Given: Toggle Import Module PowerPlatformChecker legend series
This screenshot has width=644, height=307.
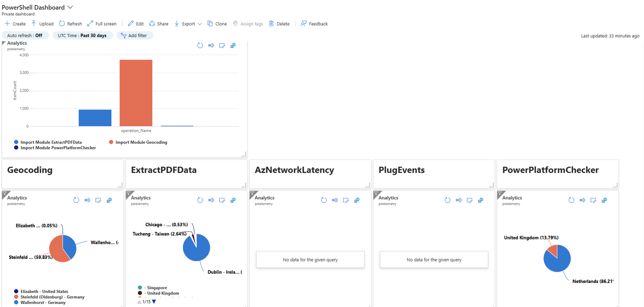Looking at the screenshot, I should point(55,148).
